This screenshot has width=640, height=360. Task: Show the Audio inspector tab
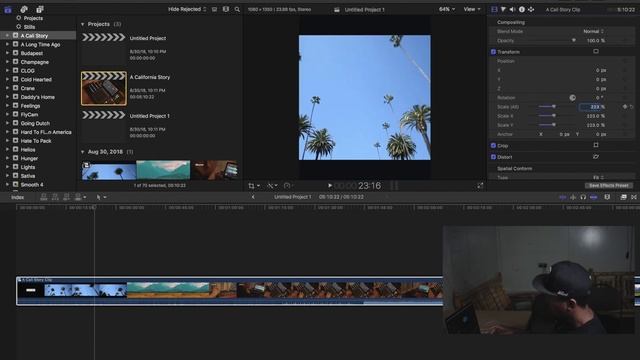pyautogui.click(x=512, y=9)
